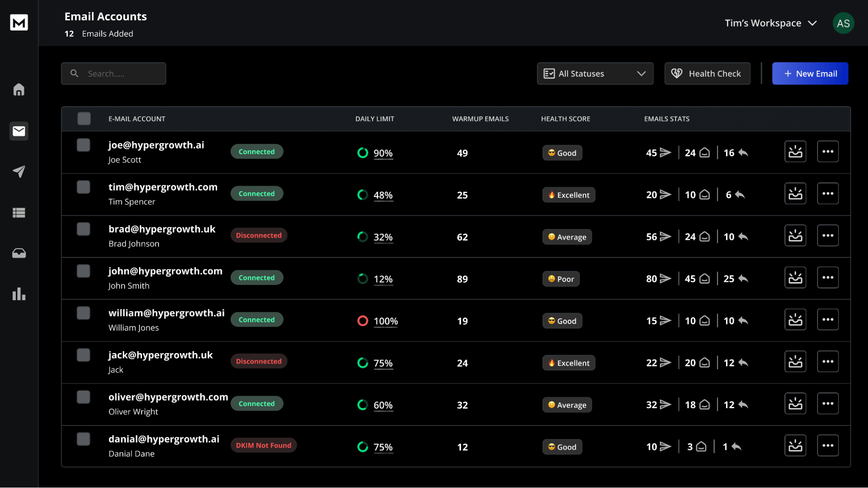
Task: Open three-dot menu for brad@hypergrowth.uk
Action: click(x=828, y=236)
